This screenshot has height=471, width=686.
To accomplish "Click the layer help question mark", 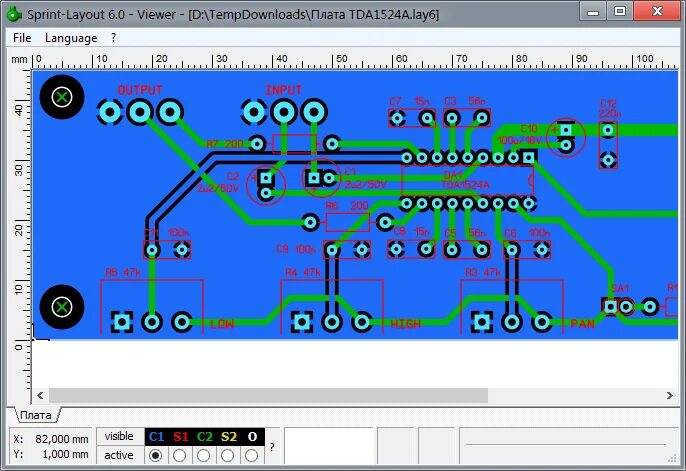I will pyautogui.click(x=272, y=447).
